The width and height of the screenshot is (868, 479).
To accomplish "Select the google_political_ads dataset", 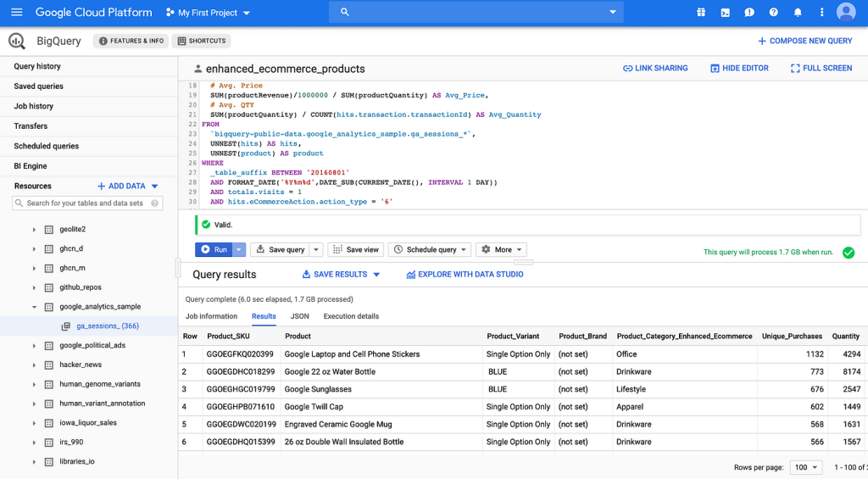I will click(92, 346).
